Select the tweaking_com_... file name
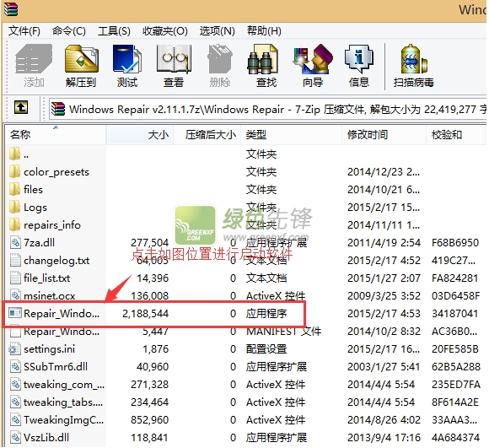 [x=64, y=385]
